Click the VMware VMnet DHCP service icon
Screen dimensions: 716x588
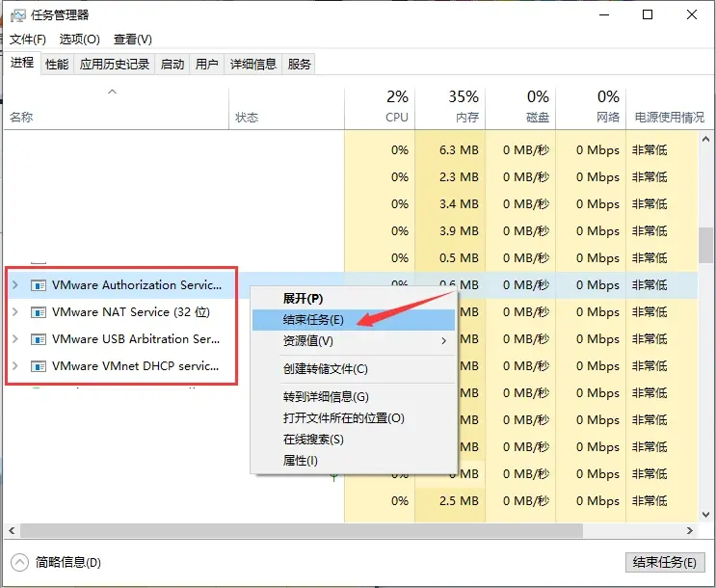(x=39, y=366)
